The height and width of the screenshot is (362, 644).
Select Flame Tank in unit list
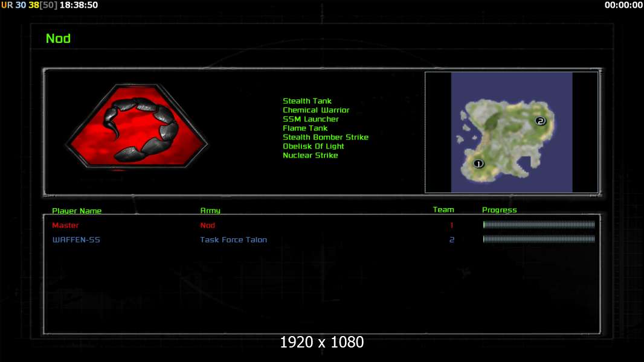pos(304,128)
